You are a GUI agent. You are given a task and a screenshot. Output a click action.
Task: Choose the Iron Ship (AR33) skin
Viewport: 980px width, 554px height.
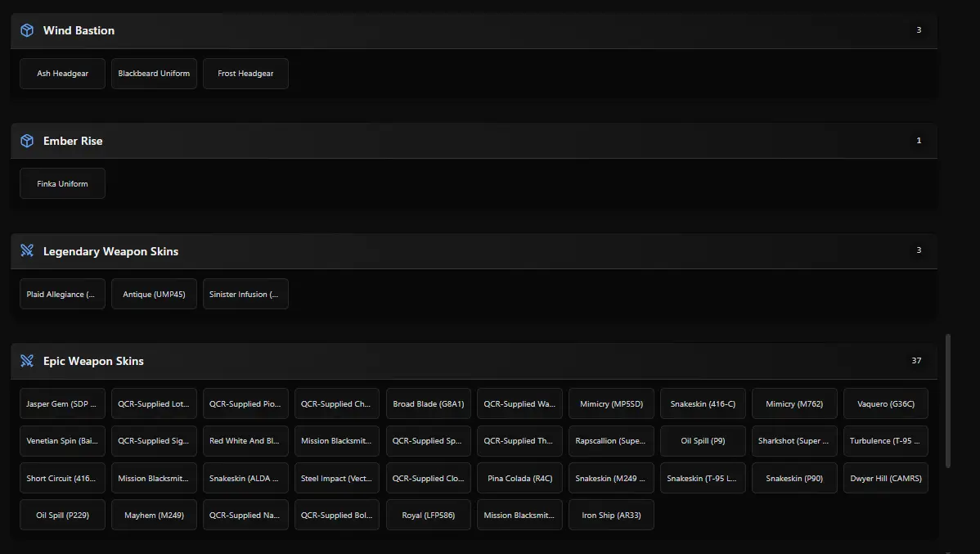(611, 516)
